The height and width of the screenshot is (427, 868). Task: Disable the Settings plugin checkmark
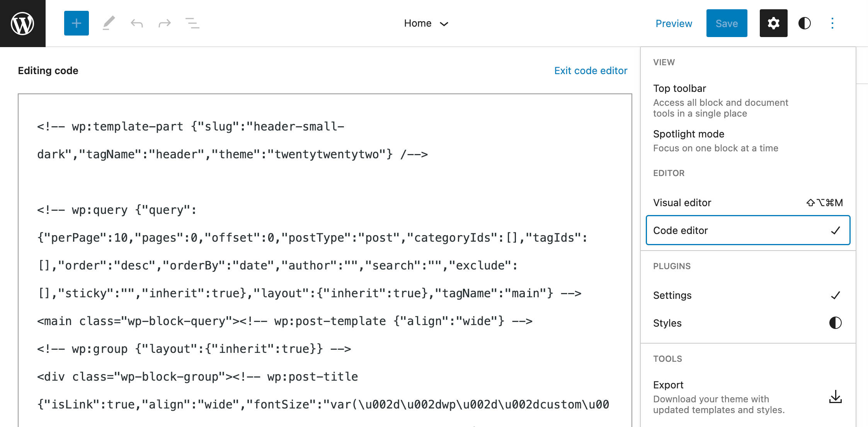[836, 295]
